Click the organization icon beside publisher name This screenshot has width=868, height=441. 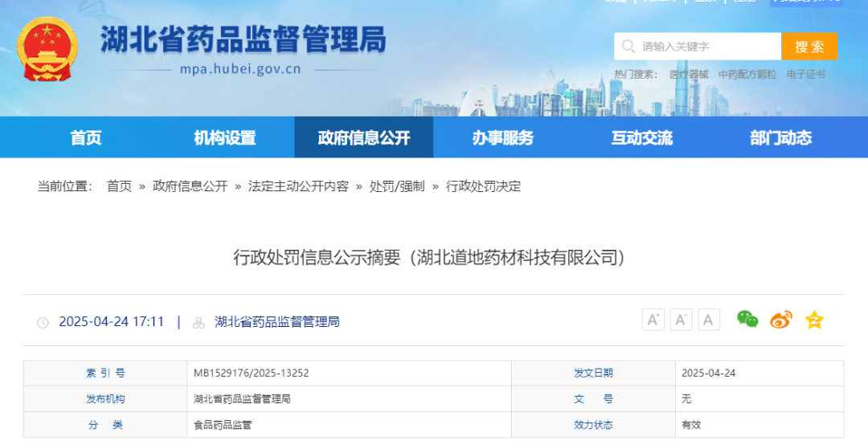[199, 323]
